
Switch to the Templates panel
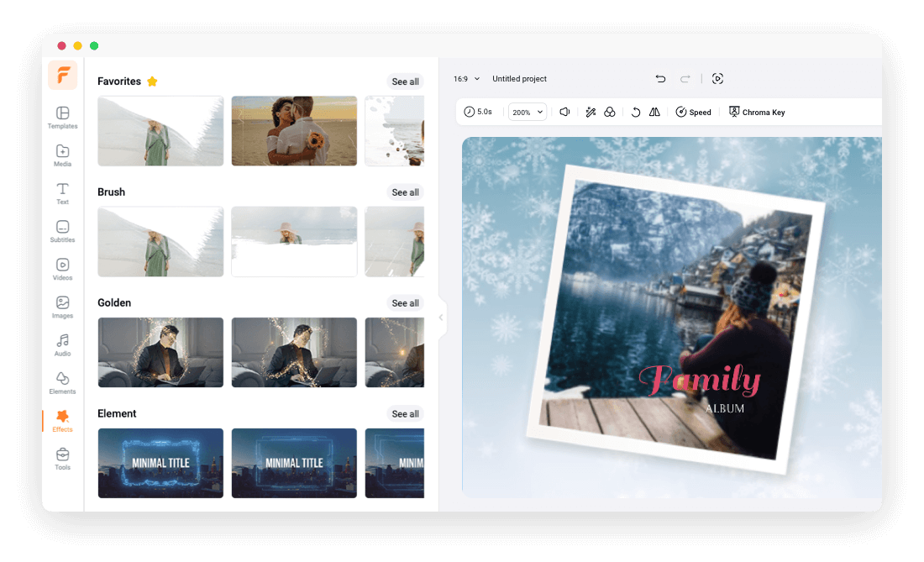[62, 118]
